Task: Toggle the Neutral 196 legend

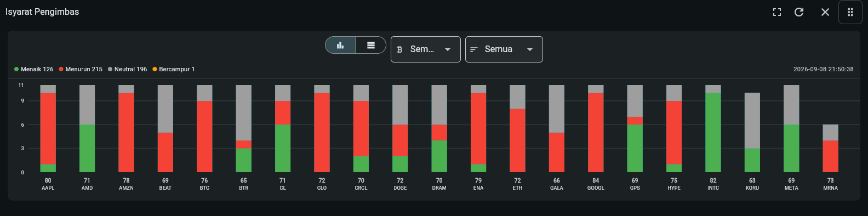Action: [128, 69]
